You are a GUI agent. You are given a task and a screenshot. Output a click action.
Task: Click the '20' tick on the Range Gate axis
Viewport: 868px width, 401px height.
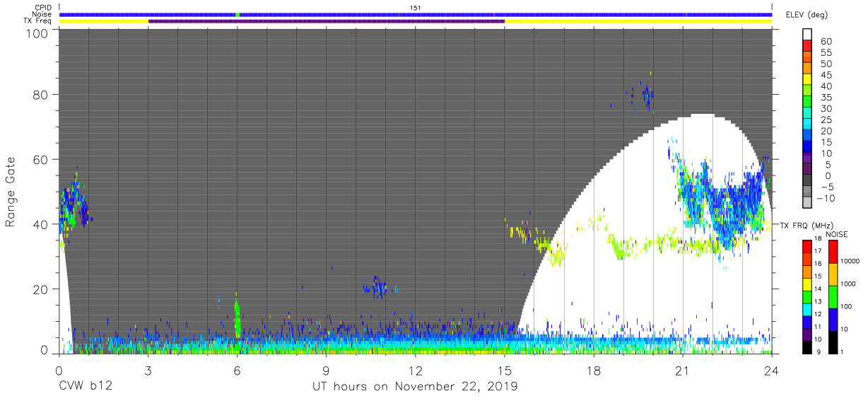click(x=42, y=289)
